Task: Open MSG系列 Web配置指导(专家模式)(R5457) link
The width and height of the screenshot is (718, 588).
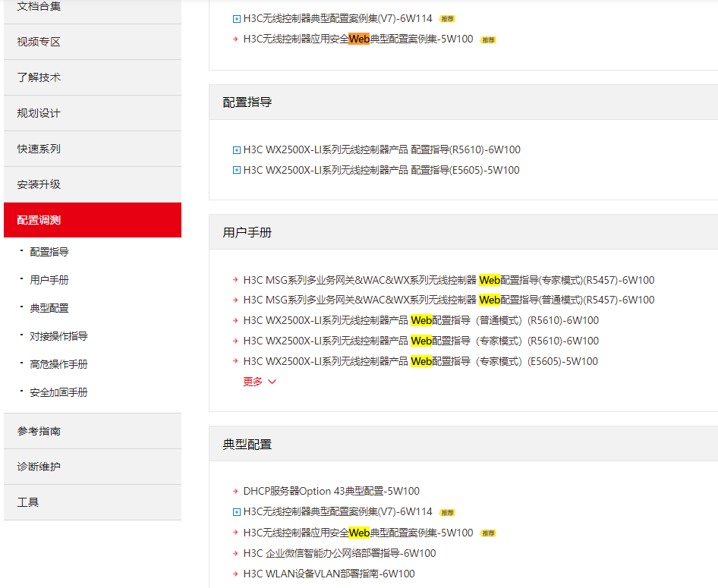Action: [x=449, y=280]
